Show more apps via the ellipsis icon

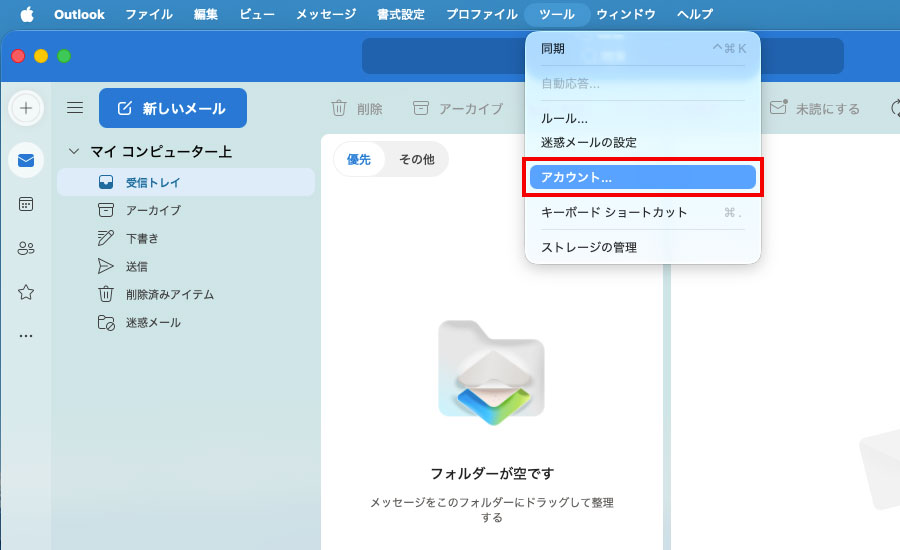pos(26,336)
